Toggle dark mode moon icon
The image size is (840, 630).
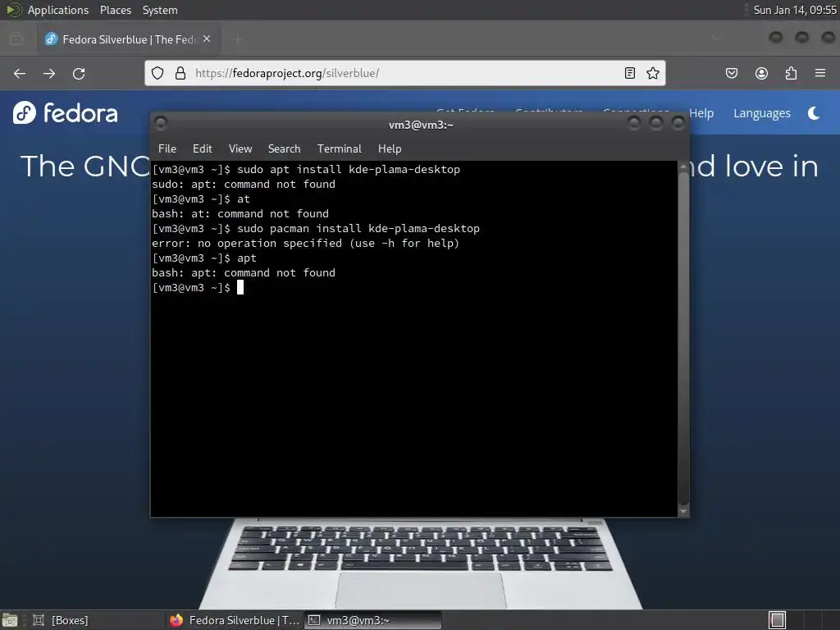coord(813,113)
